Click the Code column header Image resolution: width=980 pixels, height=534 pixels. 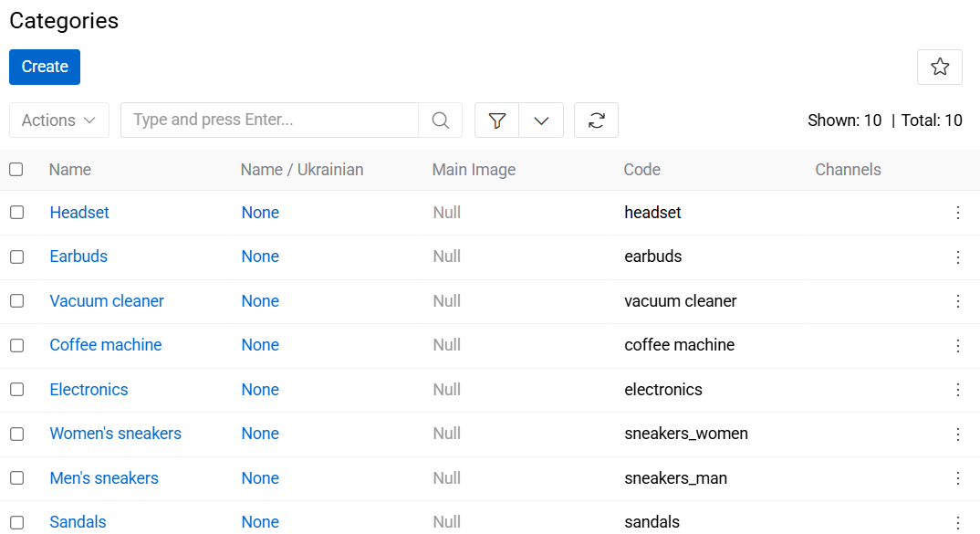641,169
